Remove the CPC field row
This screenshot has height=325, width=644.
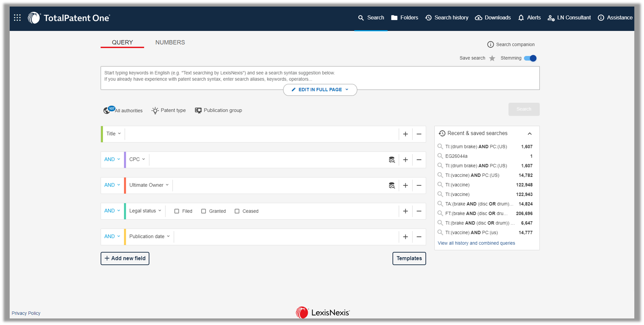tap(419, 160)
